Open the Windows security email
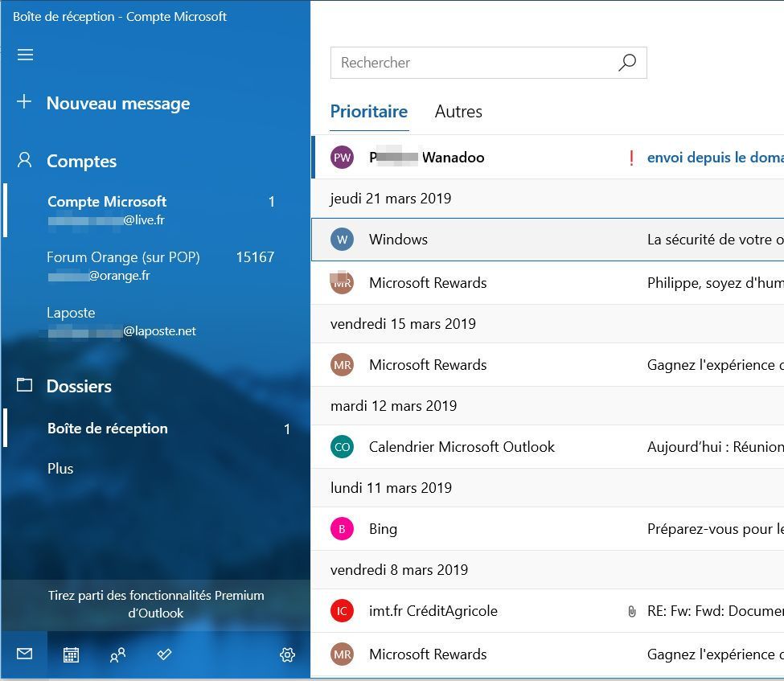 coord(547,240)
